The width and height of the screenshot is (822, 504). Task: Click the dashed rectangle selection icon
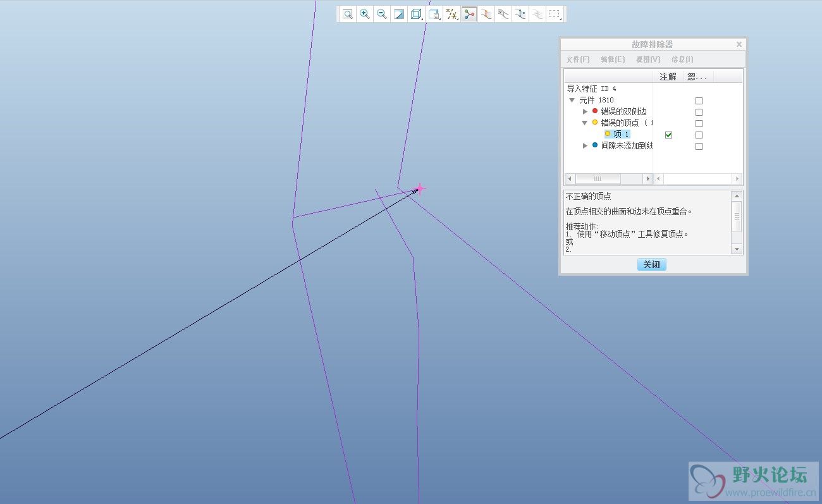(555, 14)
